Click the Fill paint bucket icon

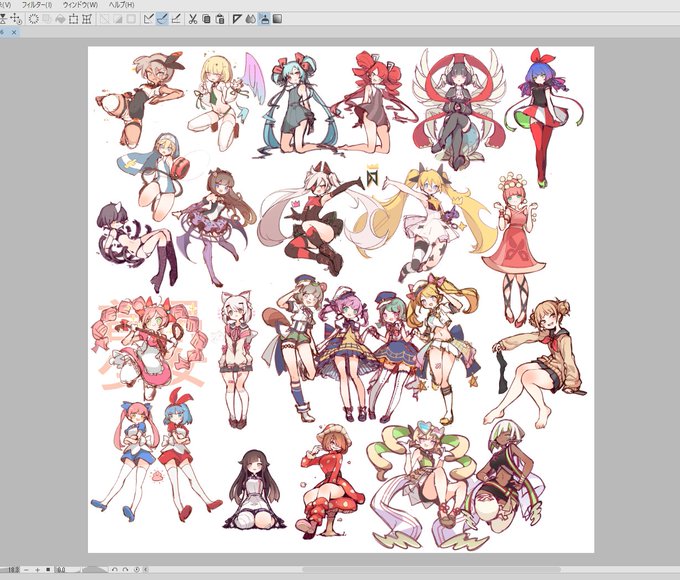click(x=60, y=19)
